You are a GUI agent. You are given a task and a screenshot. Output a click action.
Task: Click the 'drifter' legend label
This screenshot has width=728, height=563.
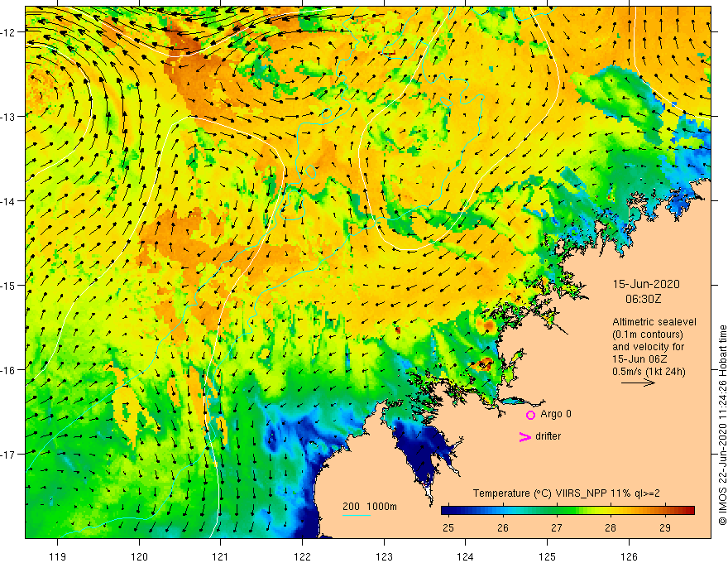point(548,436)
